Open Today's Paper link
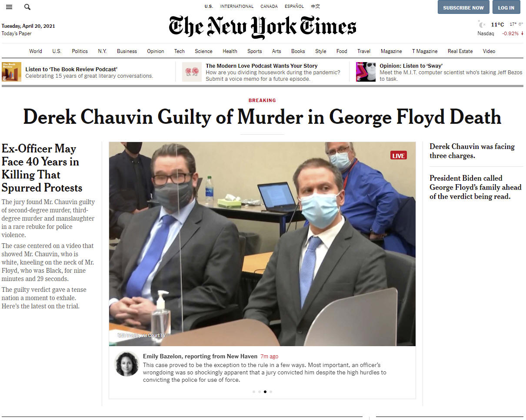This screenshot has width=526, height=420. tap(17, 33)
